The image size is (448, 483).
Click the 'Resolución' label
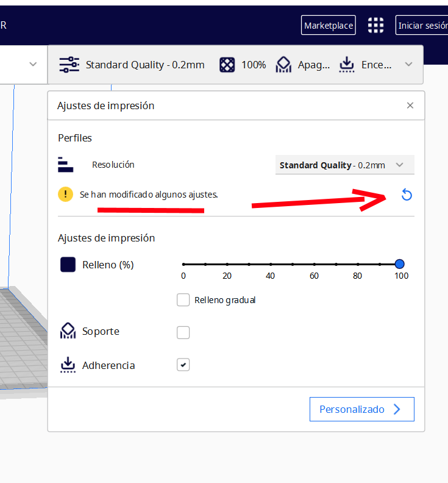113,165
